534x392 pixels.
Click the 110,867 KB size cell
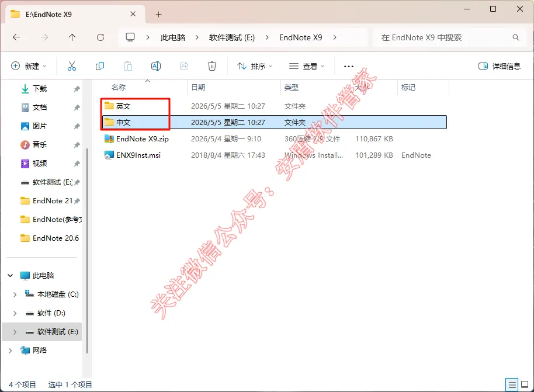(374, 139)
